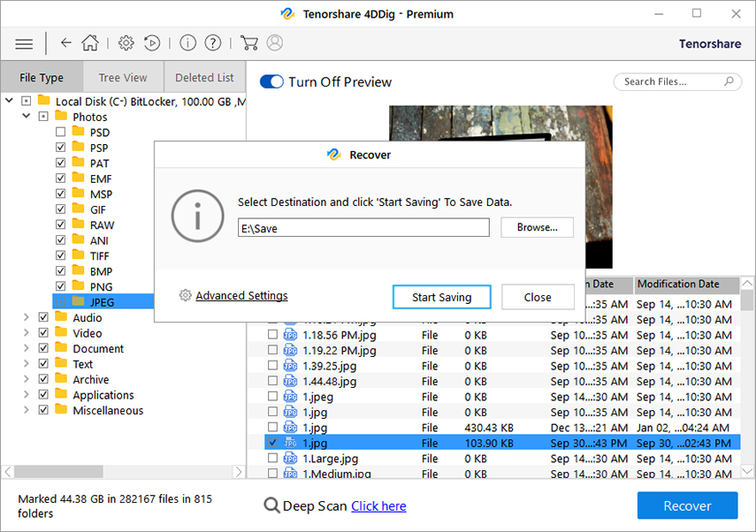Check the box for 1.19.22 PM.jpg
The width and height of the screenshot is (756, 532).
273,350
